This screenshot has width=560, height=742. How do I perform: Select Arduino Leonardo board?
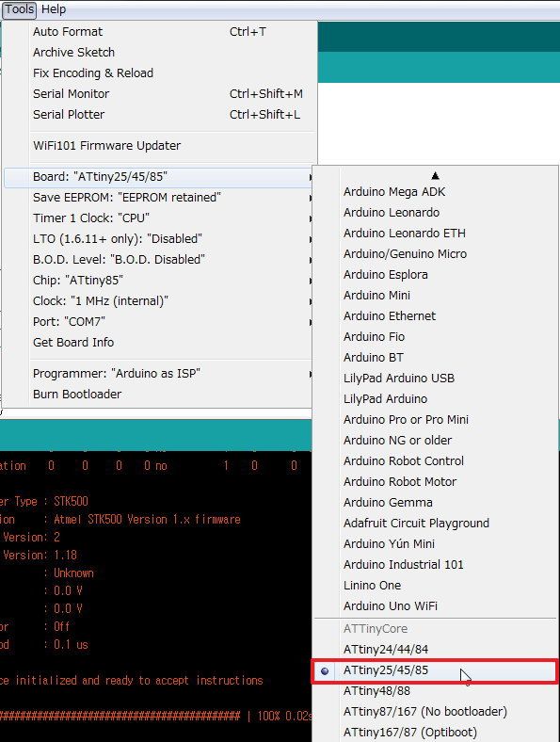436,213
